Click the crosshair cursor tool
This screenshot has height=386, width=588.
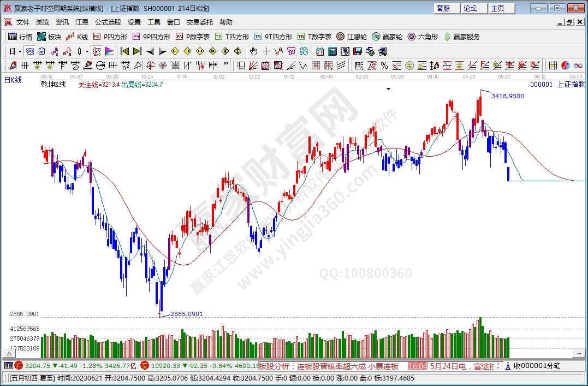coord(266,51)
